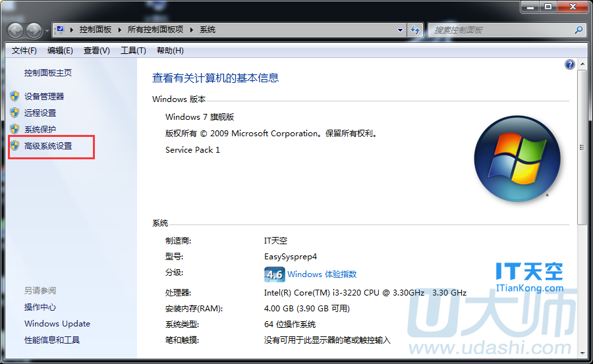593x364 pixels.
Task: Maximize the System window
Action: click(548, 7)
